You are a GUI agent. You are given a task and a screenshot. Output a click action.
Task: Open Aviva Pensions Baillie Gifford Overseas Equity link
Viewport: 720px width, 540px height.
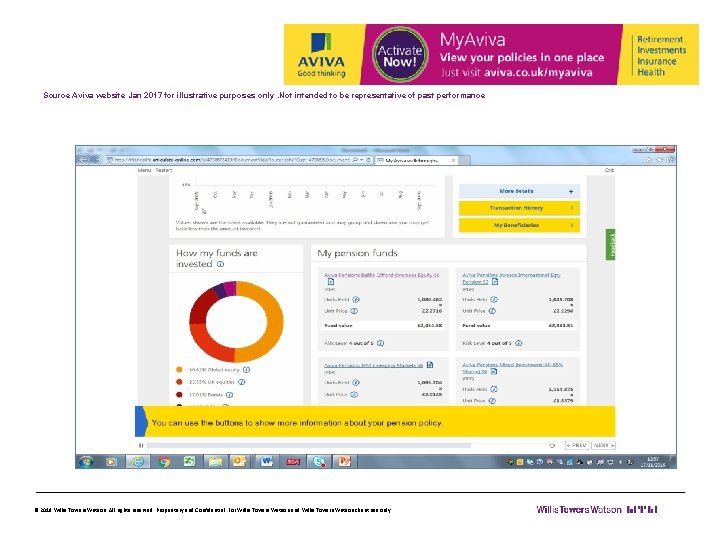tap(382, 275)
